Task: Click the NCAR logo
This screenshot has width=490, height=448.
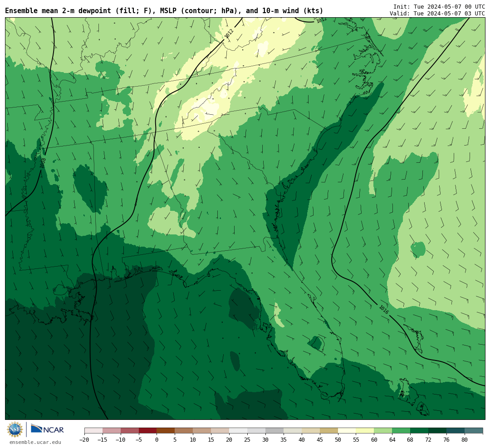Action: click(x=48, y=429)
